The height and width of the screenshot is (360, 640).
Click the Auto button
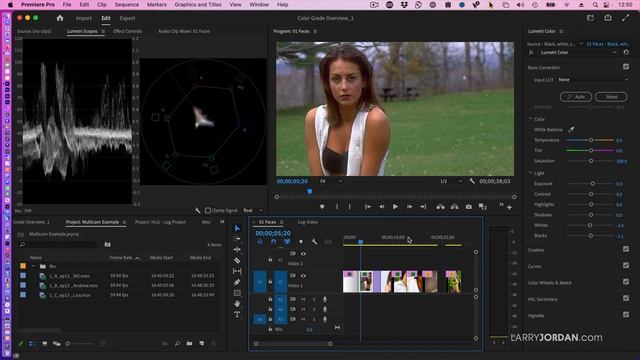576,97
